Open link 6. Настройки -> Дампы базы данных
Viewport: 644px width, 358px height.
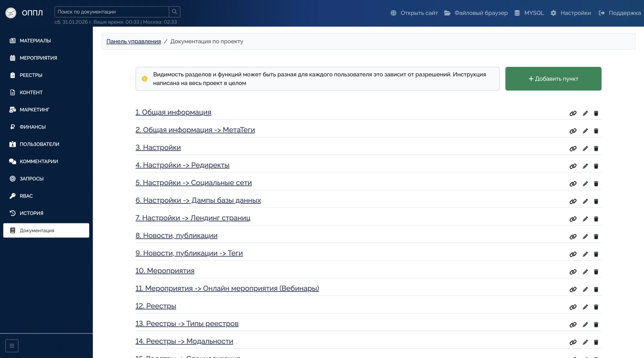coord(198,200)
